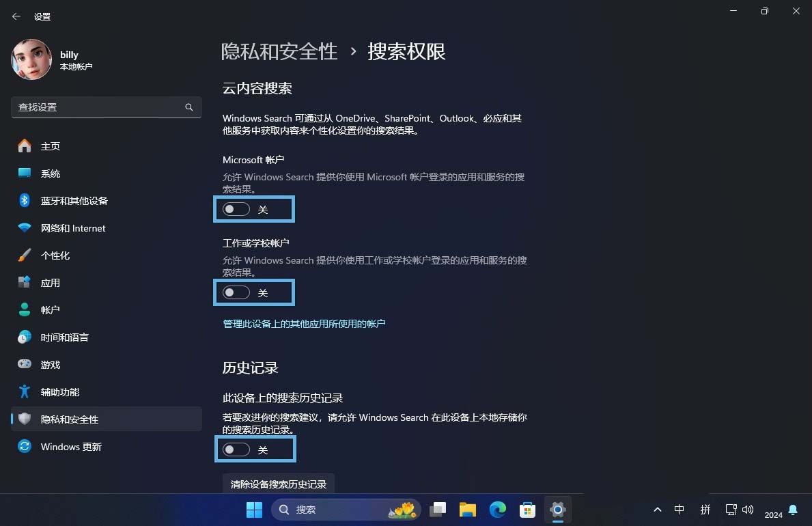Open 蓝牙和其他设备 via its Bluetooth icon
Image resolution: width=812 pixels, height=526 pixels.
[x=25, y=201]
